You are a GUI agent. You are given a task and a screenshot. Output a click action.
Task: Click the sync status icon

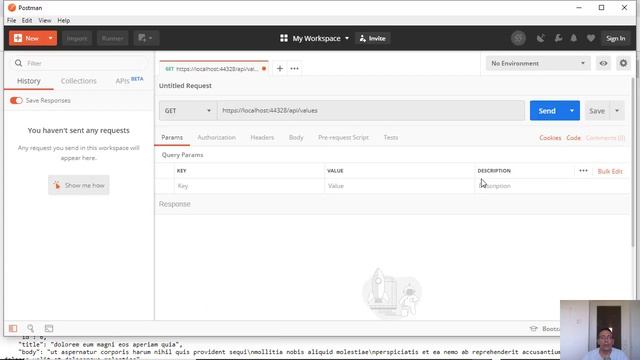click(x=518, y=38)
